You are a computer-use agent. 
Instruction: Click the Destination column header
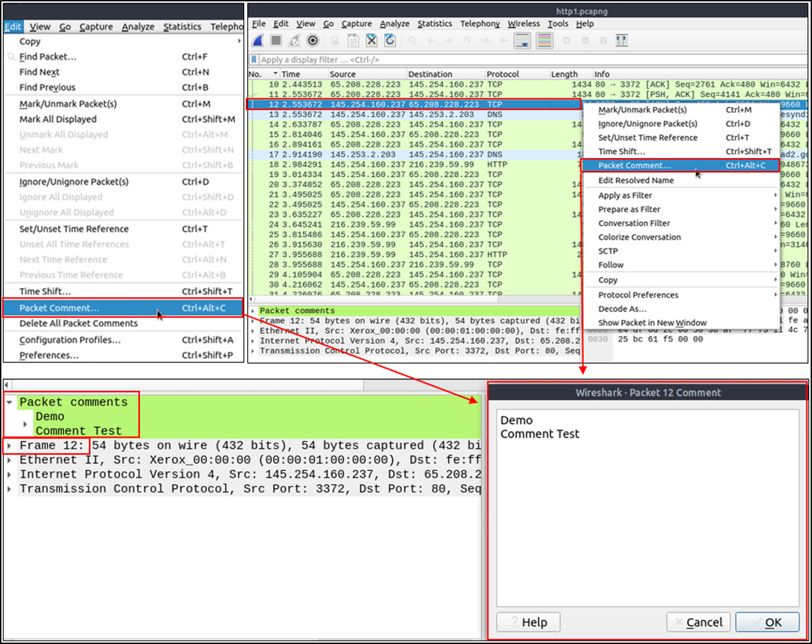(x=445, y=74)
